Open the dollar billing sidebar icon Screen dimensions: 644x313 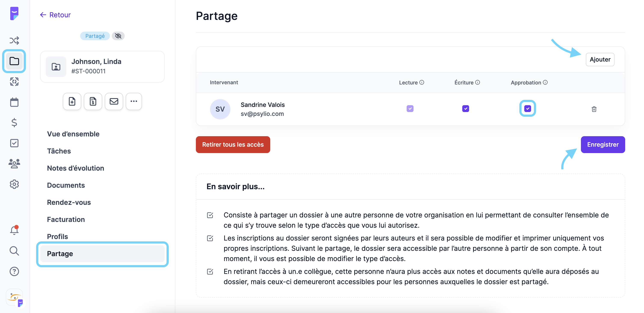point(14,123)
